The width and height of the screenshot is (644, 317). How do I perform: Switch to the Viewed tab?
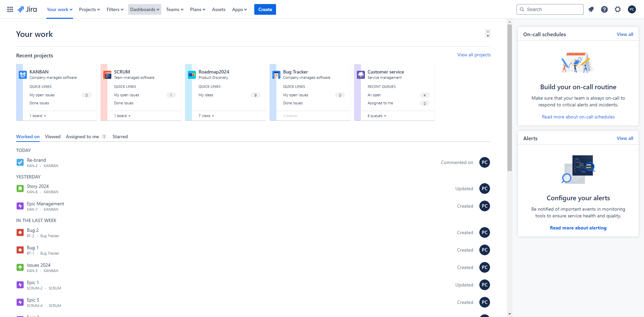click(x=53, y=137)
